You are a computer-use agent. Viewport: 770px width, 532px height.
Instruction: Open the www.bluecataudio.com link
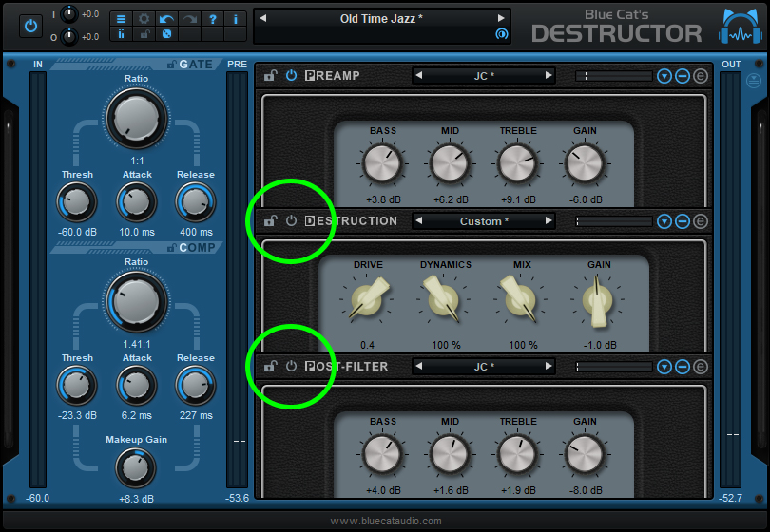386,521
